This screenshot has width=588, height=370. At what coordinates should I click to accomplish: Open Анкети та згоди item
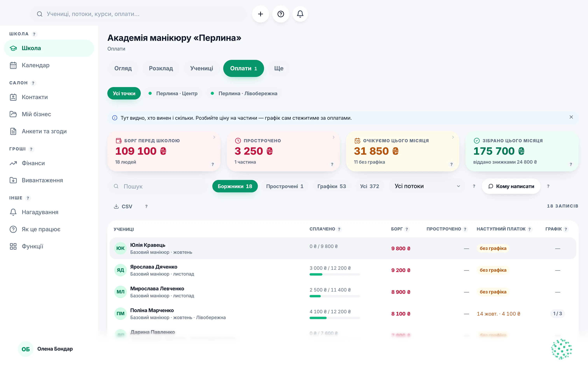tap(49, 131)
